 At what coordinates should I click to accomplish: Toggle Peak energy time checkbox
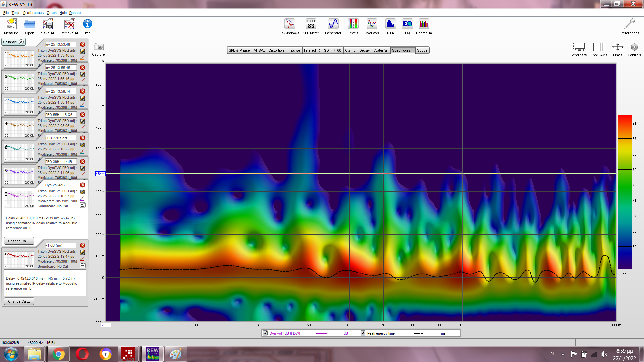click(363, 333)
